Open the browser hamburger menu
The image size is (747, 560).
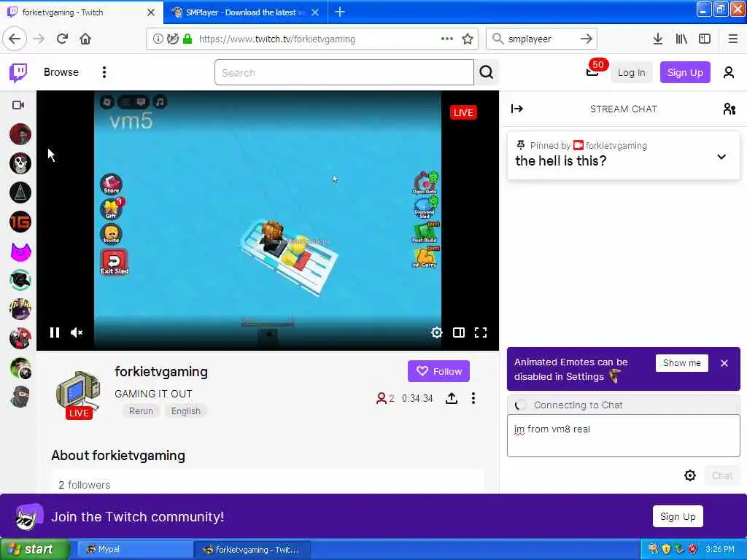(x=733, y=39)
